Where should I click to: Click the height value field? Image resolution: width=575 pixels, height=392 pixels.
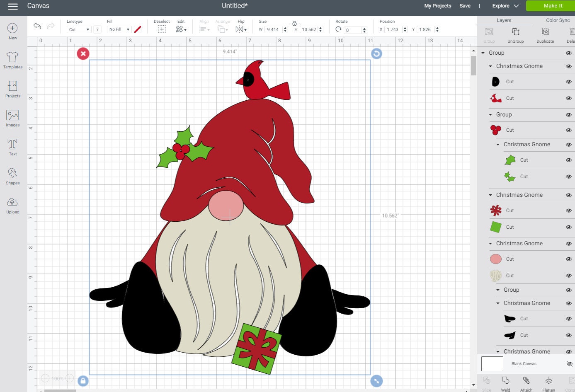click(309, 29)
